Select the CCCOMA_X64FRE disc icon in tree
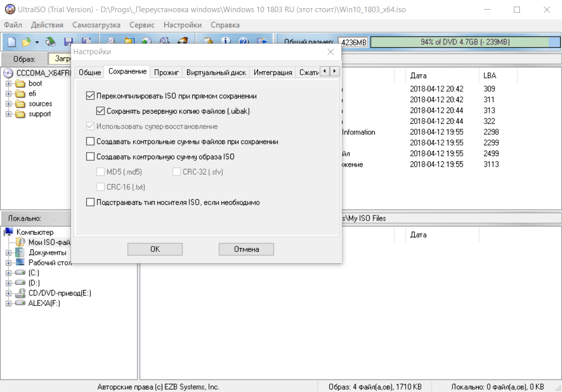This screenshot has width=562, height=392. click(8, 73)
